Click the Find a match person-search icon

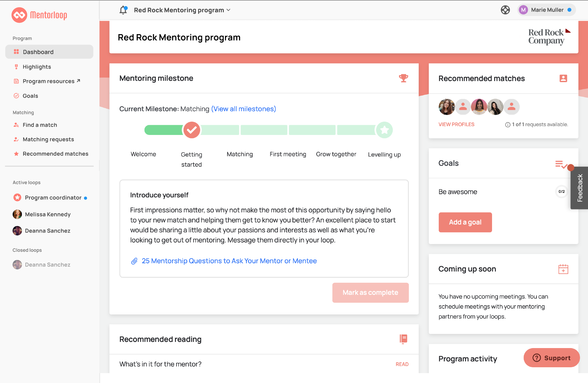click(16, 125)
